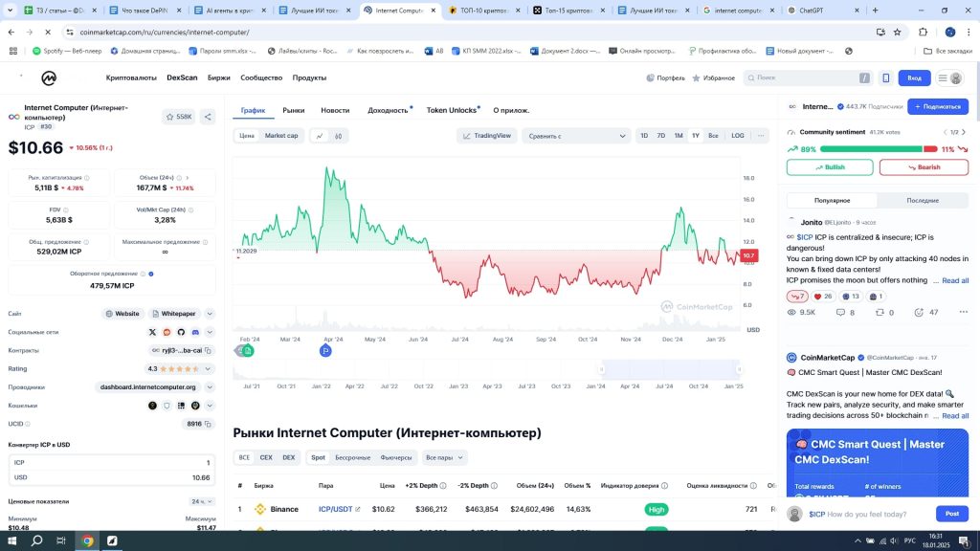Image resolution: width=980 pixels, height=551 pixels.
Task: Click the chart range navigator slider
Action: coord(671,370)
